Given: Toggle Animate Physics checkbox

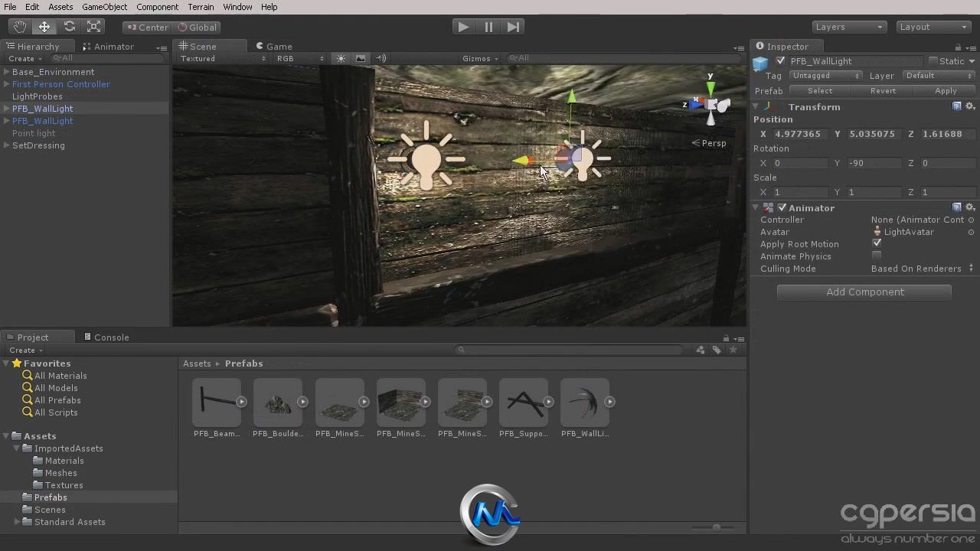Looking at the screenshot, I should tap(877, 256).
